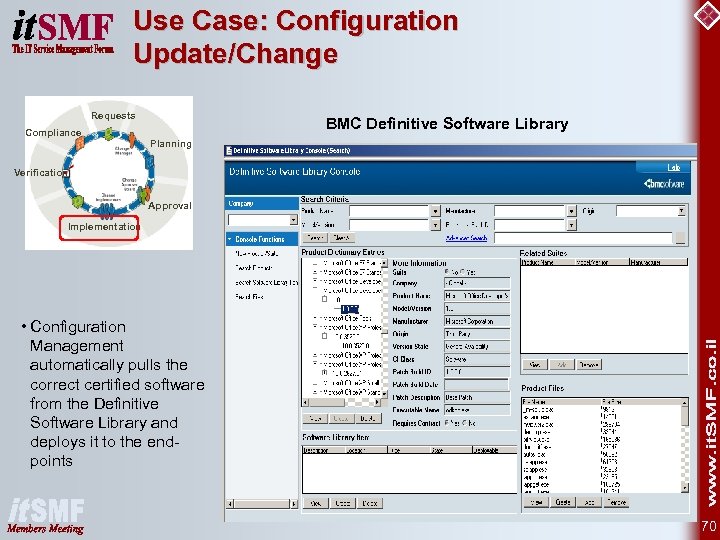720x540 pixels.
Task: Click the View button under Software Library Item
Action: click(315, 503)
